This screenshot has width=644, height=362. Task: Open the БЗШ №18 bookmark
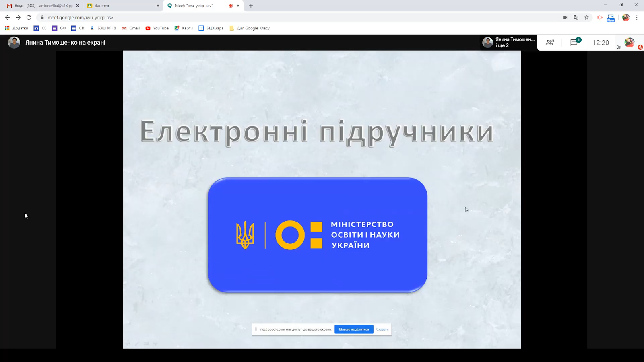(x=103, y=28)
